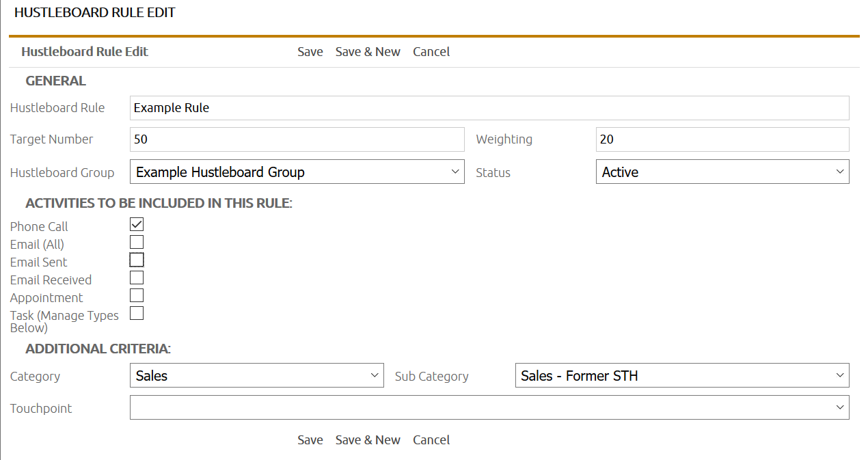Click the Sub Category label

[x=432, y=377]
